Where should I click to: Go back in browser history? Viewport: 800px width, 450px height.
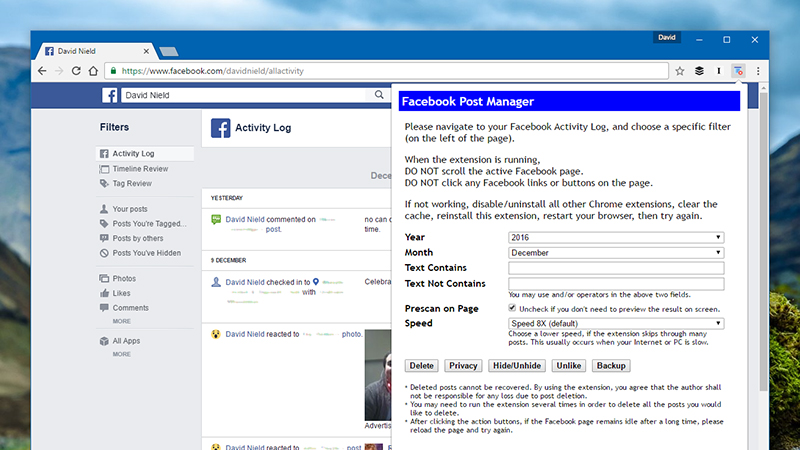(42, 71)
